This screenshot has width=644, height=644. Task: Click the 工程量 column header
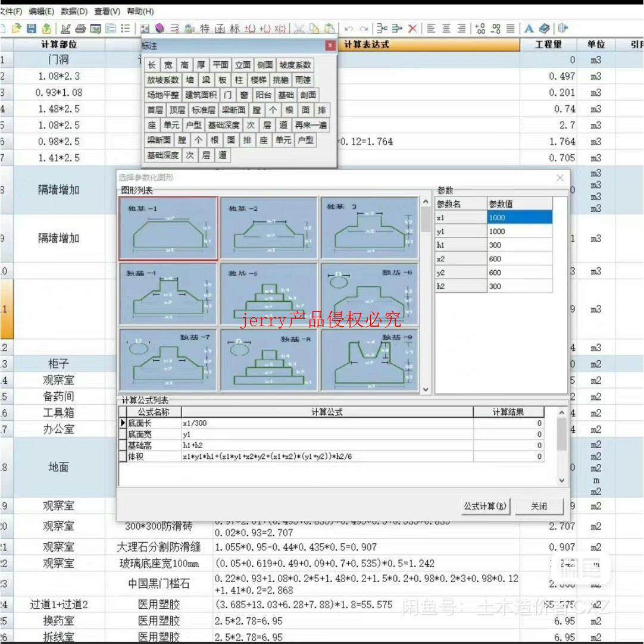pyautogui.click(x=548, y=45)
